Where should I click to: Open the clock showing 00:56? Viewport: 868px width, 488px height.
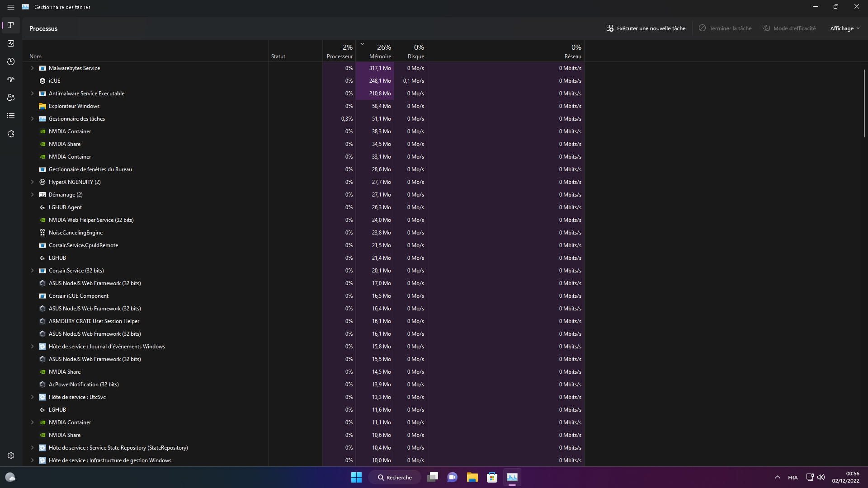[x=846, y=477]
